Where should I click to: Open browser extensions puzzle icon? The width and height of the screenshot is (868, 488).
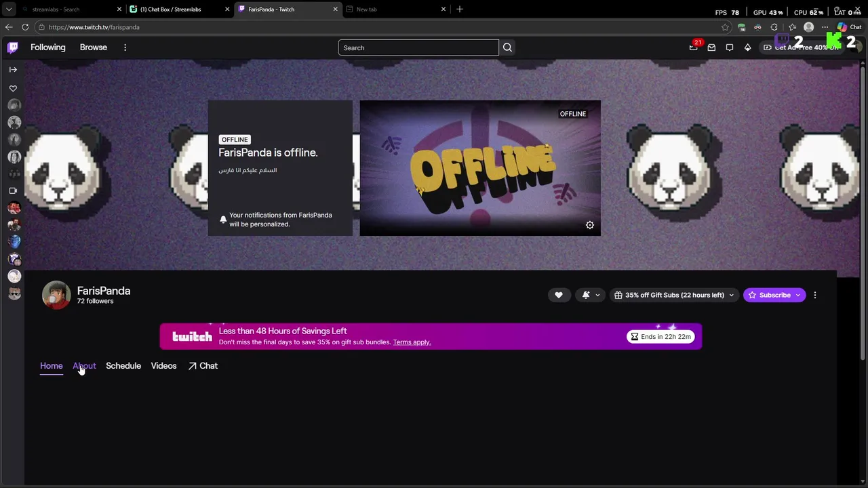tap(774, 27)
